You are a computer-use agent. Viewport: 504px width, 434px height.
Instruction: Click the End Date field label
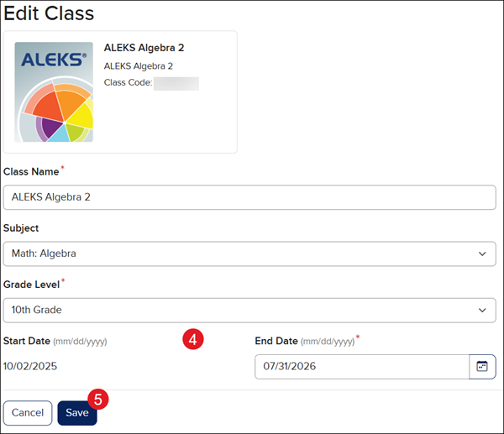278,341
